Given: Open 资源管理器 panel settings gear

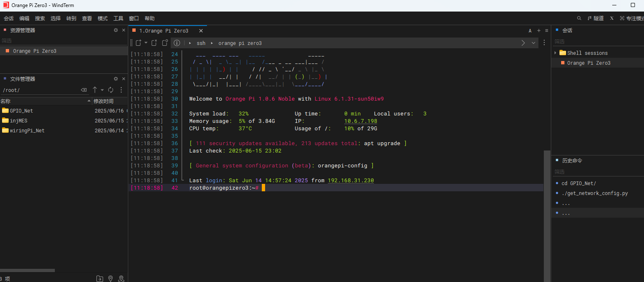Looking at the screenshot, I should [x=116, y=30].
